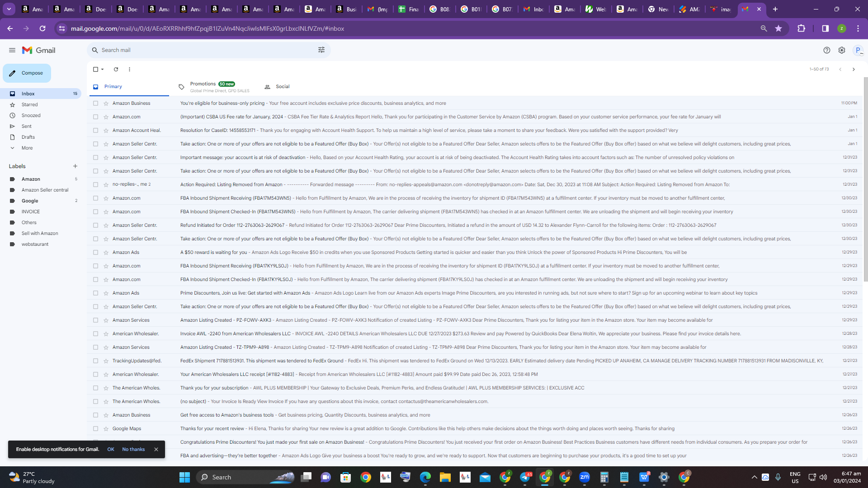Image resolution: width=868 pixels, height=488 pixels.
Task: Open File Explorer in the taskbar
Action: [445, 477]
